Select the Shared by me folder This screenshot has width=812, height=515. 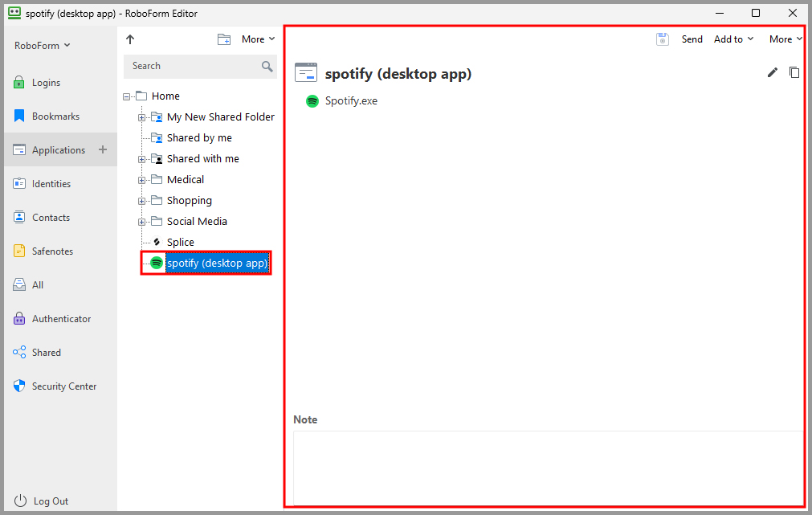(199, 138)
